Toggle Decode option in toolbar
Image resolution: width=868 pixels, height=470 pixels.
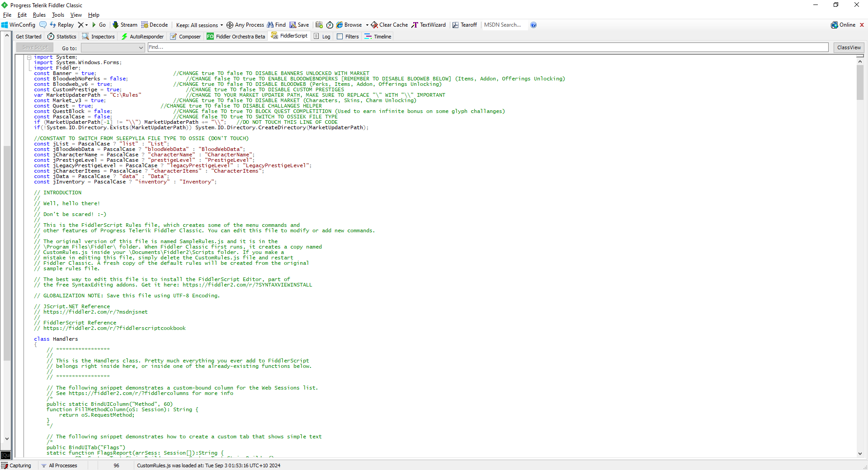155,25
